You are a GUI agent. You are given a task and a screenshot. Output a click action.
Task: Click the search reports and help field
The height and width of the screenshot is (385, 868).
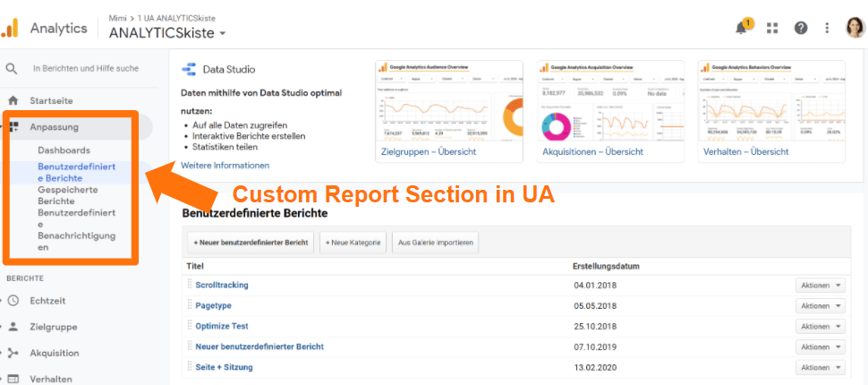86,69
